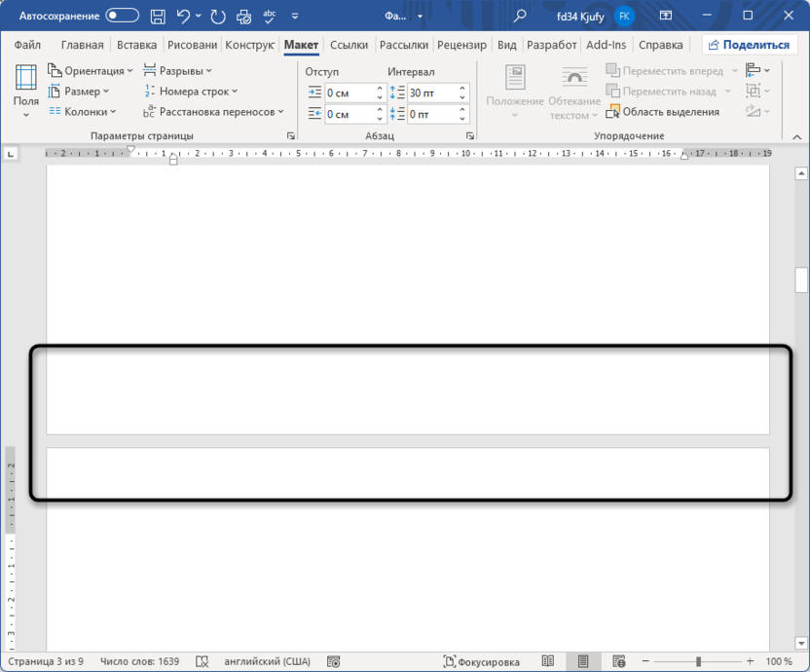Viewport: 810px width, 672px height.
Task: Collapse the ribbon with chevron arrow
Action: tap(797, 137)
